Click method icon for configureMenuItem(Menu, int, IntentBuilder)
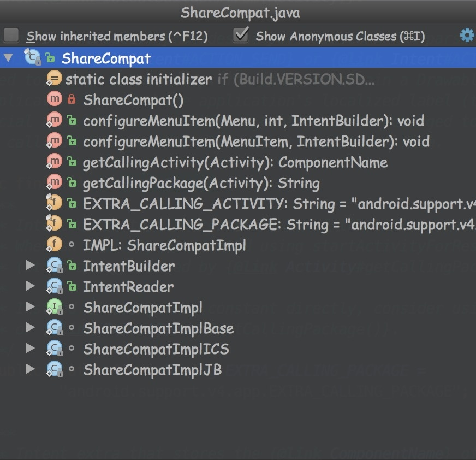Viewport: 476px width, 460px height. tap(54, 120)
